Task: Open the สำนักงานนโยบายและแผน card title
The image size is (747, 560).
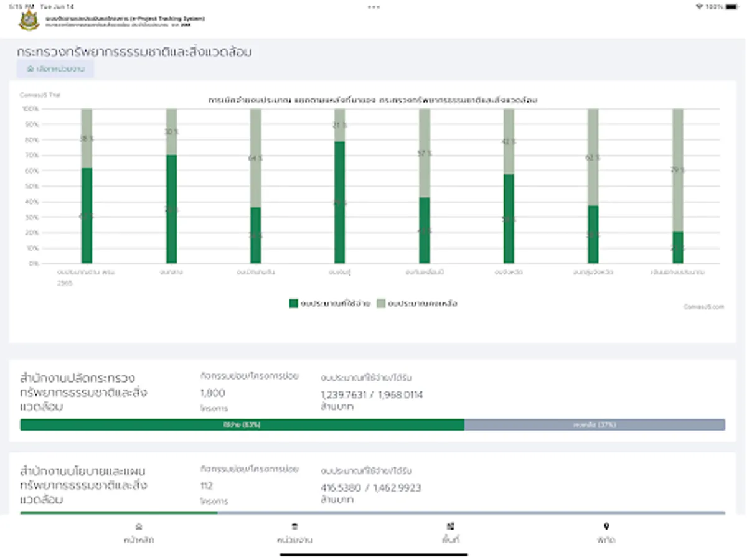Action: pyautogui.click(x=83, y=485)
